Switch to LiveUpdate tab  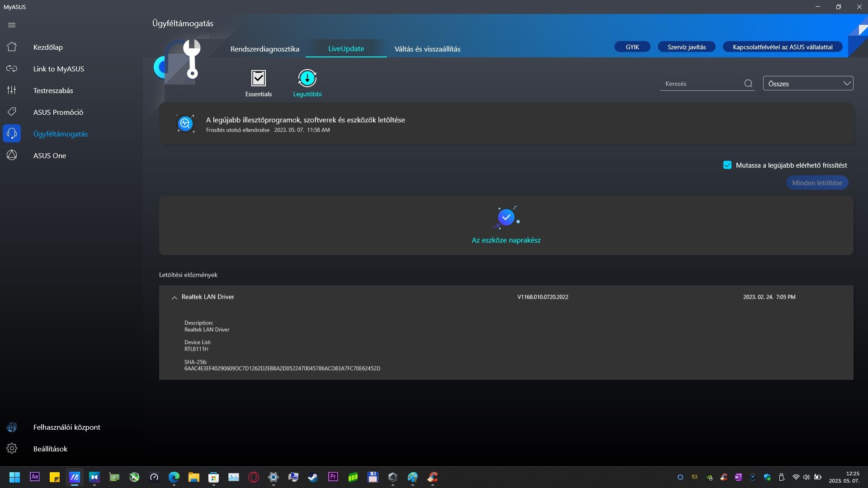[346, 48]
